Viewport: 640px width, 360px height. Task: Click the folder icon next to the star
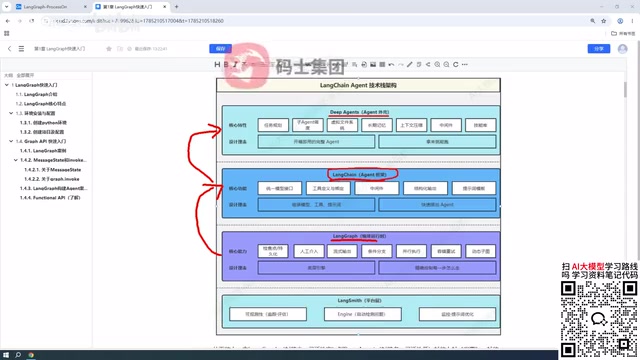click(x=120, y=49)
